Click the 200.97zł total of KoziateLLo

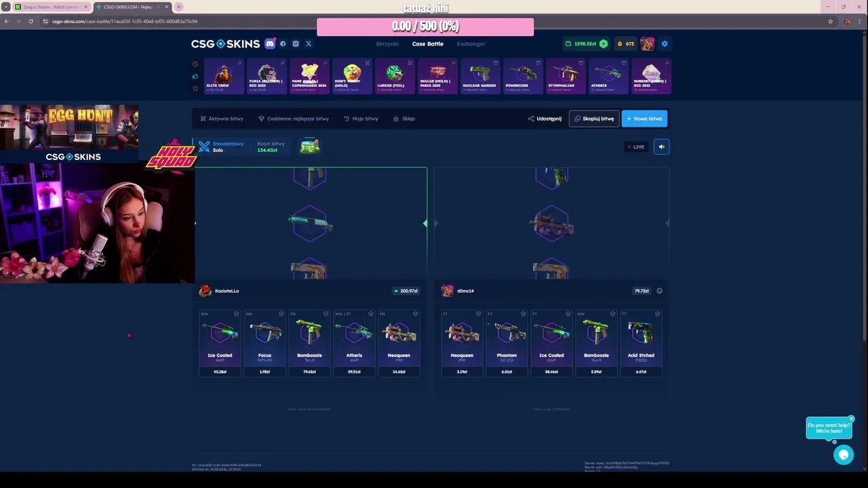pos(406,291)
